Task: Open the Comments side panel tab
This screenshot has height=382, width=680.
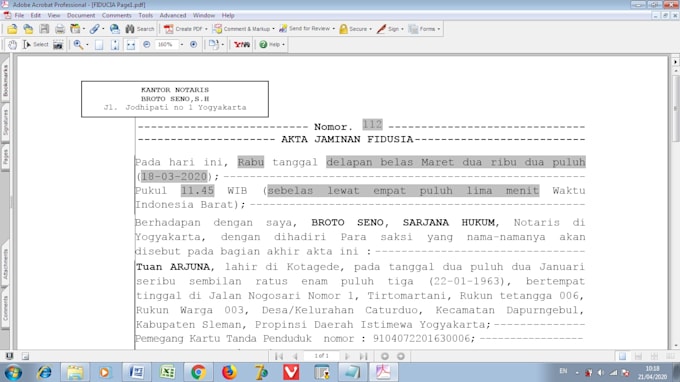Action: click(x=5, y=308)
